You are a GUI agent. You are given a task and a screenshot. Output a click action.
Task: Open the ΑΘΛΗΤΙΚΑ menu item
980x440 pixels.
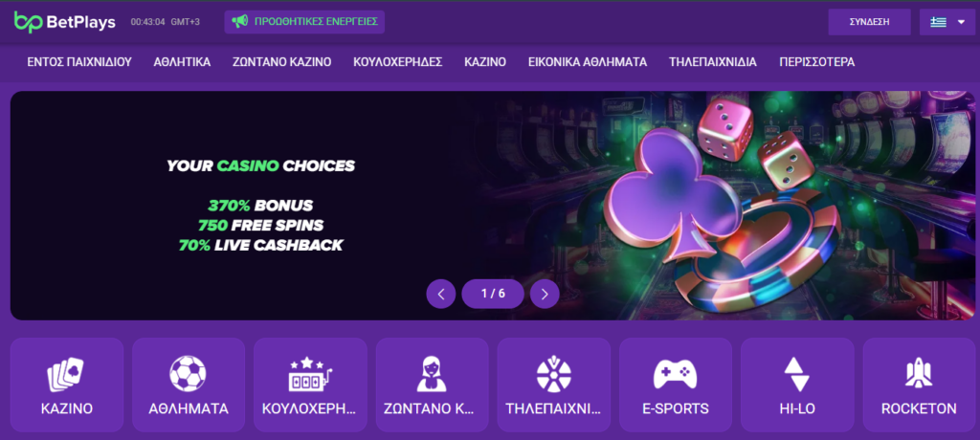click(x=182, y=62)
